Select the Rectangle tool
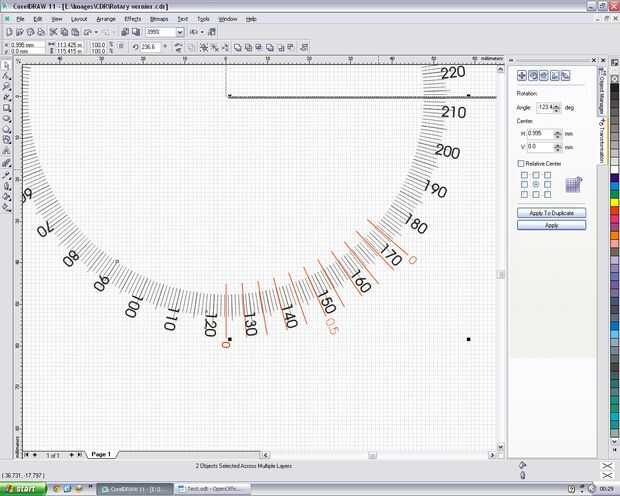Image resolution: width=620 pixels, height=496 pixels. (x=6, y=108)
